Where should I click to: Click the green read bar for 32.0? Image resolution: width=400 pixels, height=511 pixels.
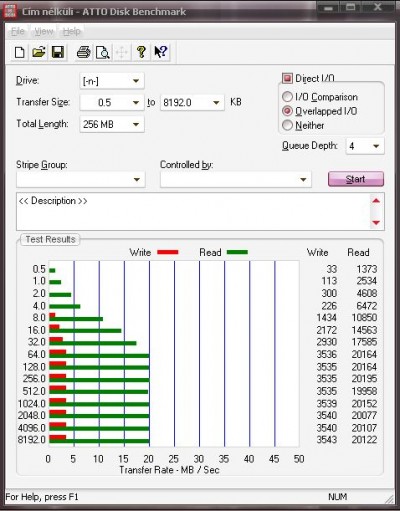tap(93, 343)
